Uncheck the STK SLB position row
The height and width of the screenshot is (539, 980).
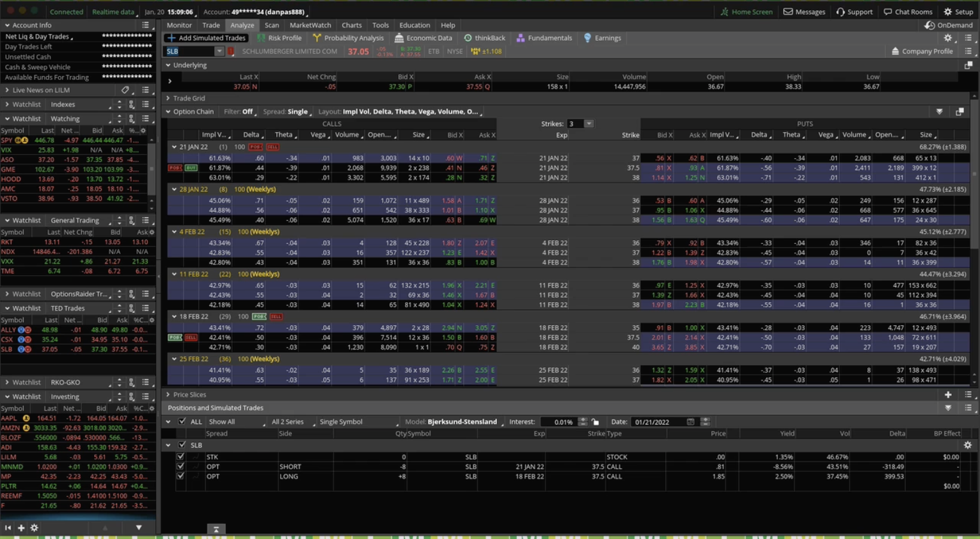180,457
